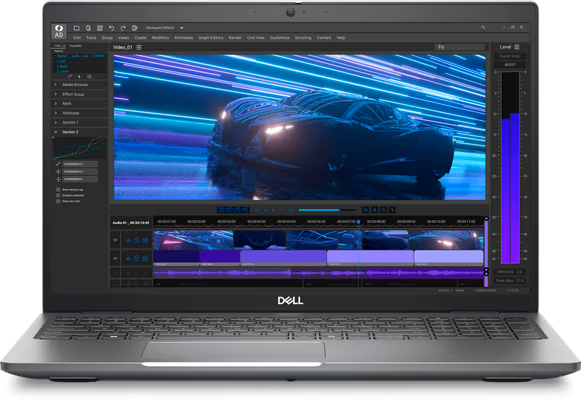Click the tools icon on track V1

(145, 258)
